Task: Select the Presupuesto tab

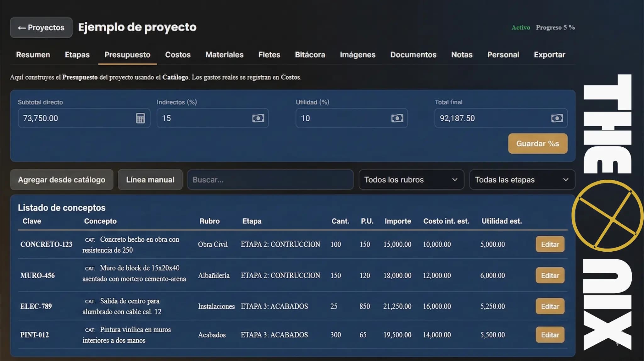Action: click(x=127, y=55)
